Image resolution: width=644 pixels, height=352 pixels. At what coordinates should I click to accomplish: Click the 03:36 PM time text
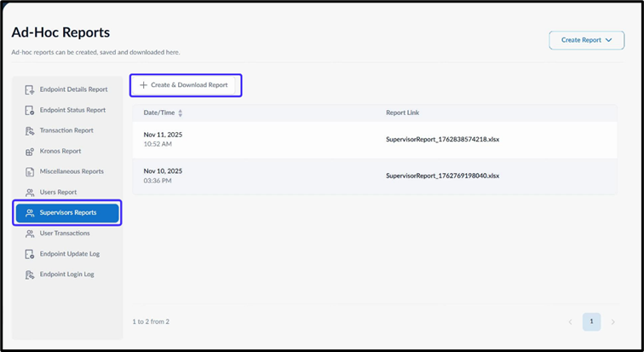coord(158,181)
